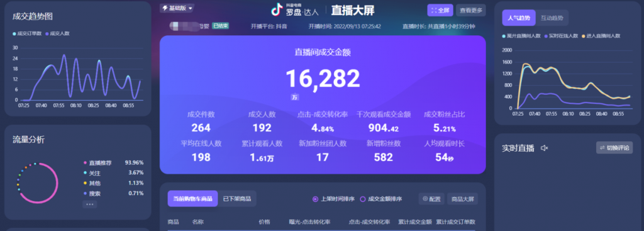Toggle 进入直播间人数 legend series
This screenshot has width=644, height=231.
tap(601, 36)
